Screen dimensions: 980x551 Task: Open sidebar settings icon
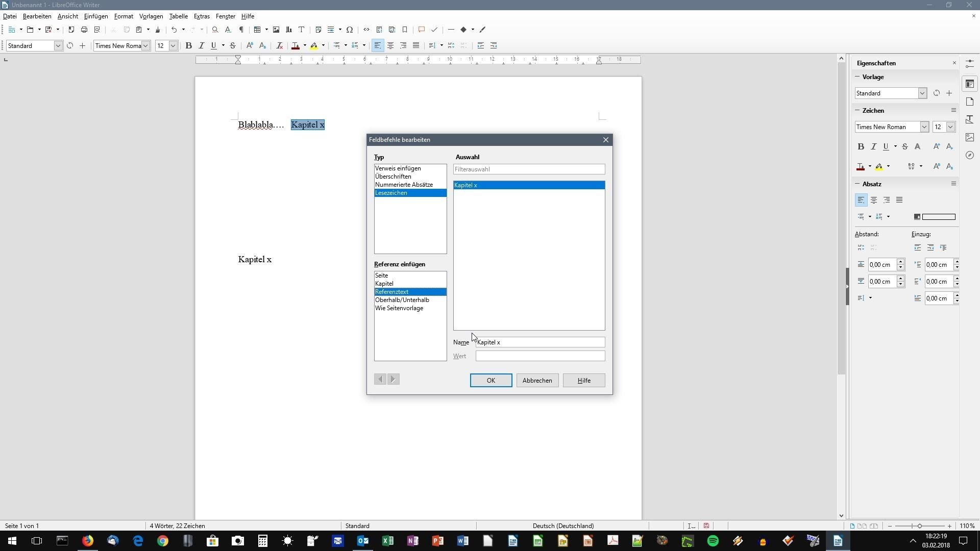tap(970, 64)
